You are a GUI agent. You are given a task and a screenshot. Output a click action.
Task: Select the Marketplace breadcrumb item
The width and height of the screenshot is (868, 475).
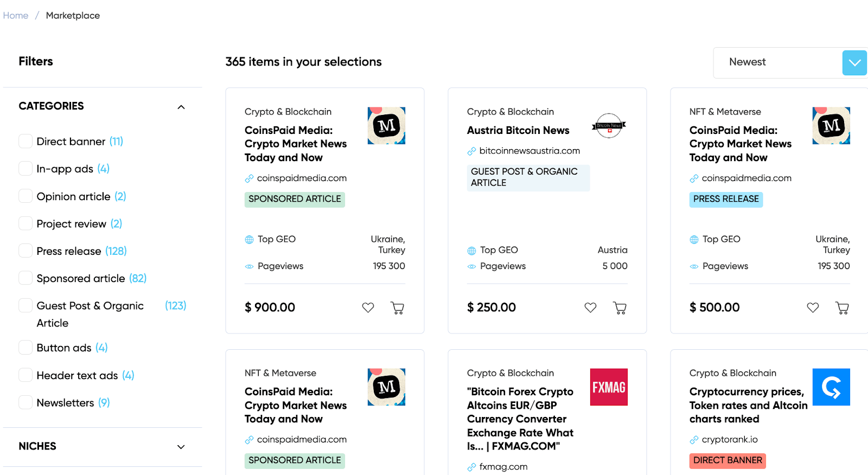[x=73, y=15]
